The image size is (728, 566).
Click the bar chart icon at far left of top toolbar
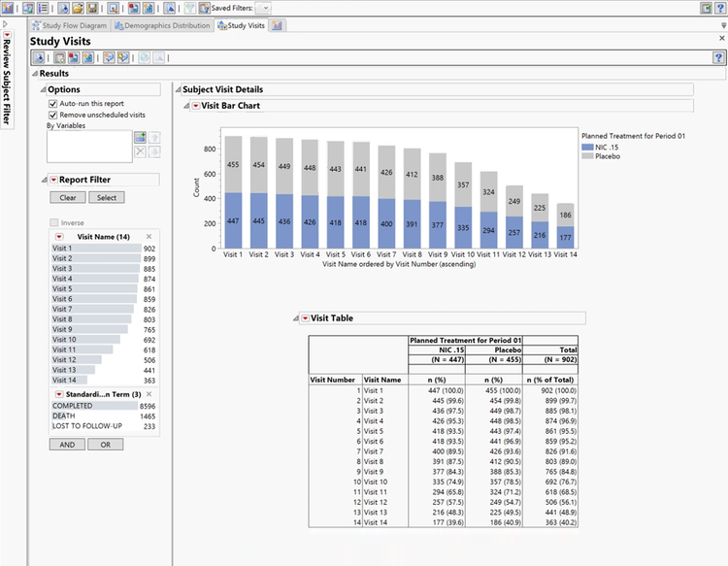pos(8,8)
